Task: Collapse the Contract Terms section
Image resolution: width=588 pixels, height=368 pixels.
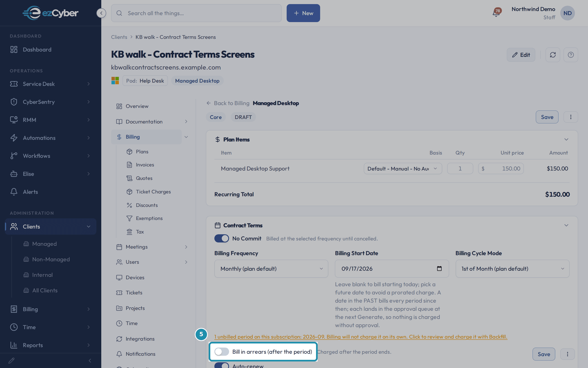Action: click(566, 225)
